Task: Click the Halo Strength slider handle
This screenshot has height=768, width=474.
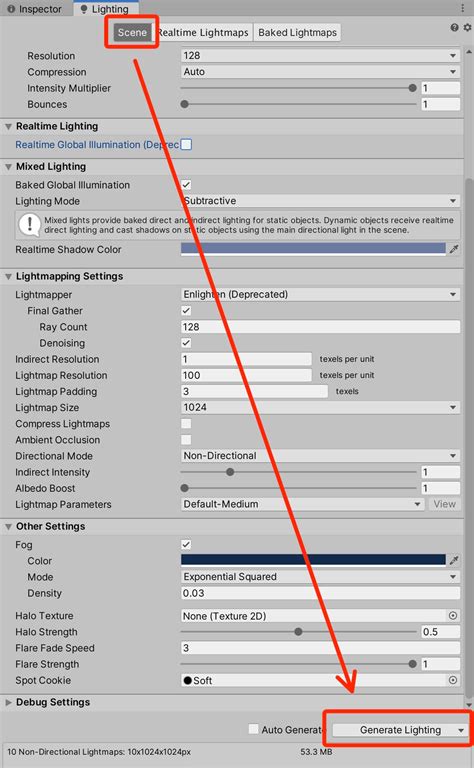Action: [298, 632]
